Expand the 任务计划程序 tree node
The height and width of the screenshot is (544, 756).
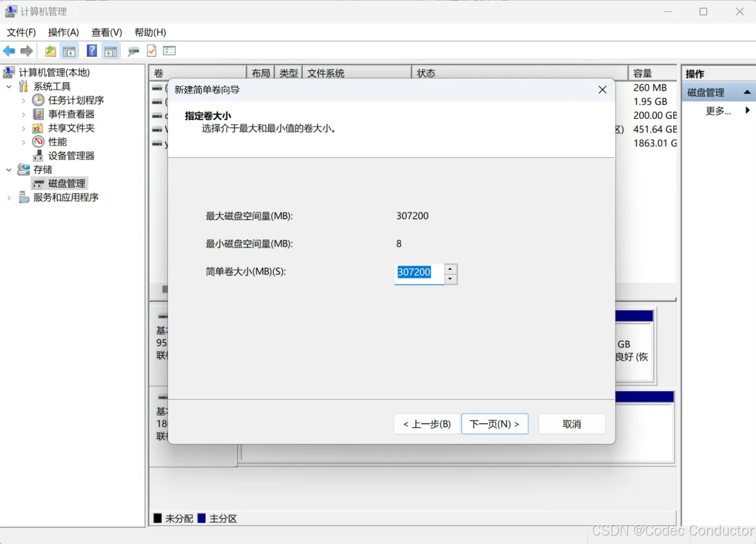23,100
